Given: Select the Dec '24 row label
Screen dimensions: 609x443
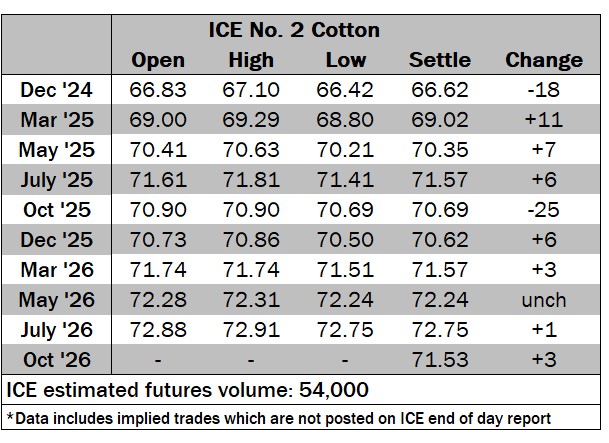Looking at the screenshot, I should coord(57,91).
